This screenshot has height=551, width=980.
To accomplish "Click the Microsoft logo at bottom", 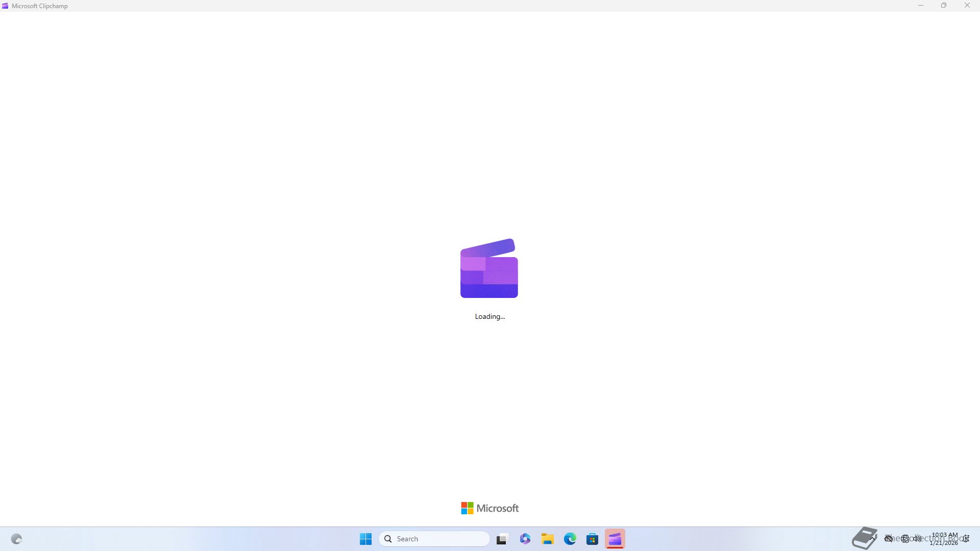I will coord(489,508).
